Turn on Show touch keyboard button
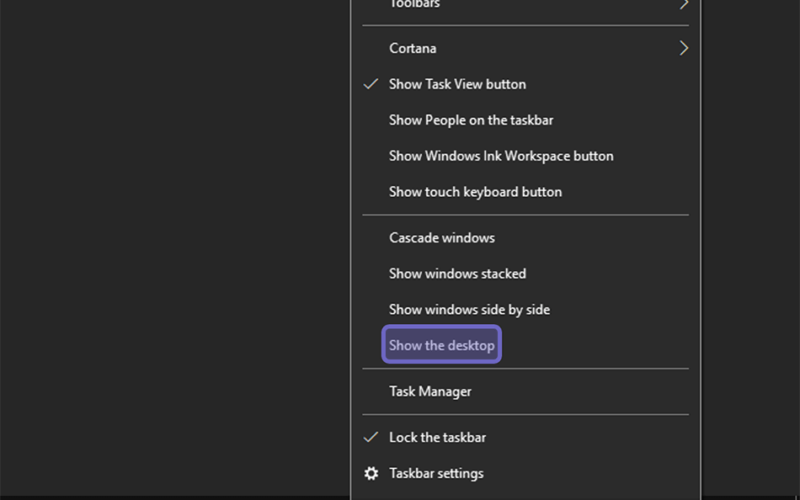Screen dimensions: 800x500 526,192
